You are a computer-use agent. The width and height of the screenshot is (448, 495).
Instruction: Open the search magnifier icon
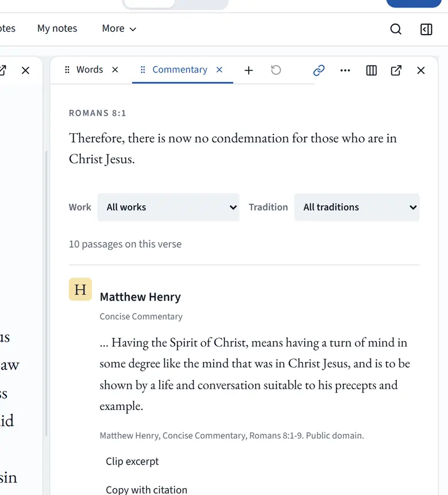396,29
